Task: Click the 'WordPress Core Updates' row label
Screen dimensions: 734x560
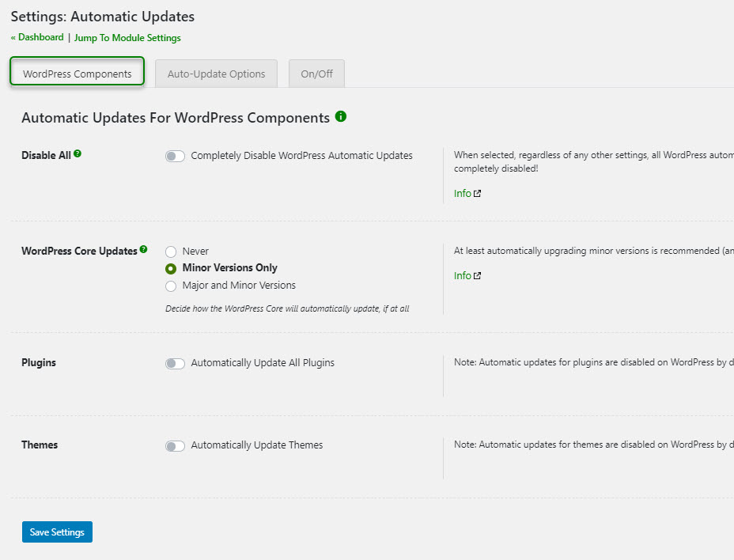Action: click(80, 251)
